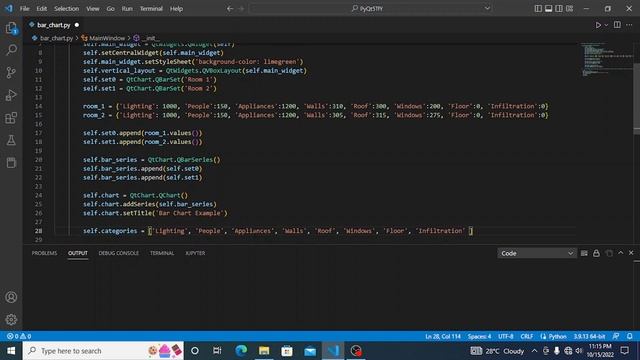Open the Windows Start menu
Screen dimensions: 640x360
tap(11, 351)
